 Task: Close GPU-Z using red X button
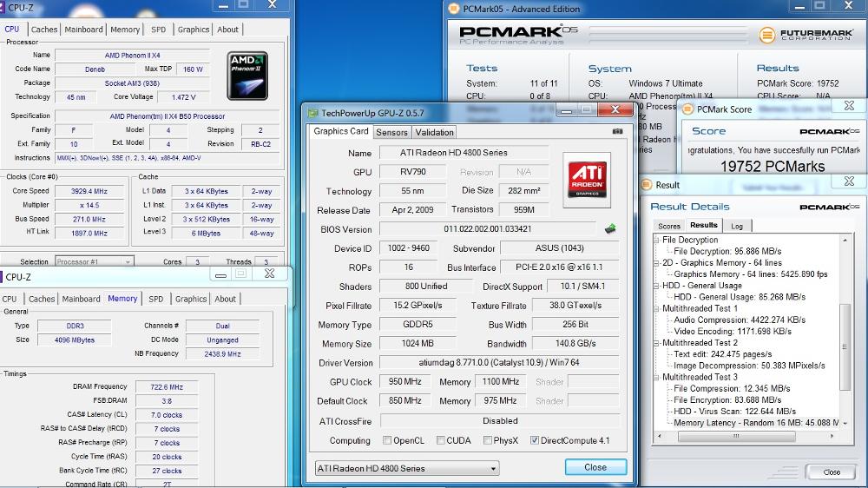[x=615, y=109]
